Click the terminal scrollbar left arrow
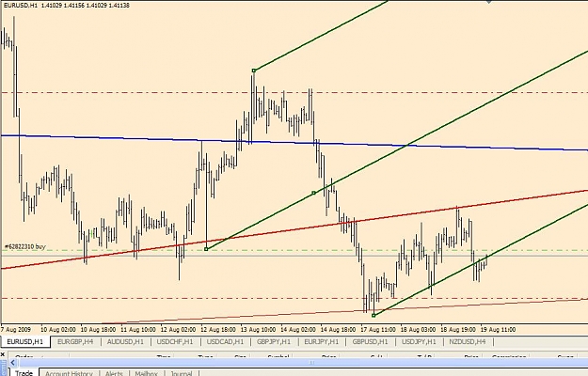 point(13,363)
